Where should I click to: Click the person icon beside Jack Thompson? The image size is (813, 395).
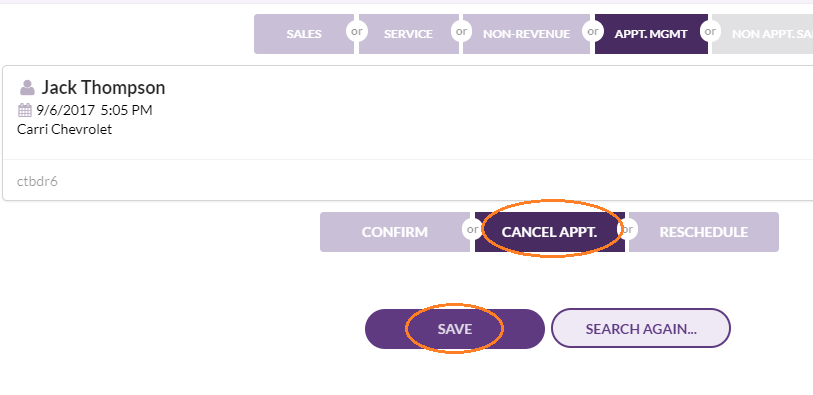point(27,88)
